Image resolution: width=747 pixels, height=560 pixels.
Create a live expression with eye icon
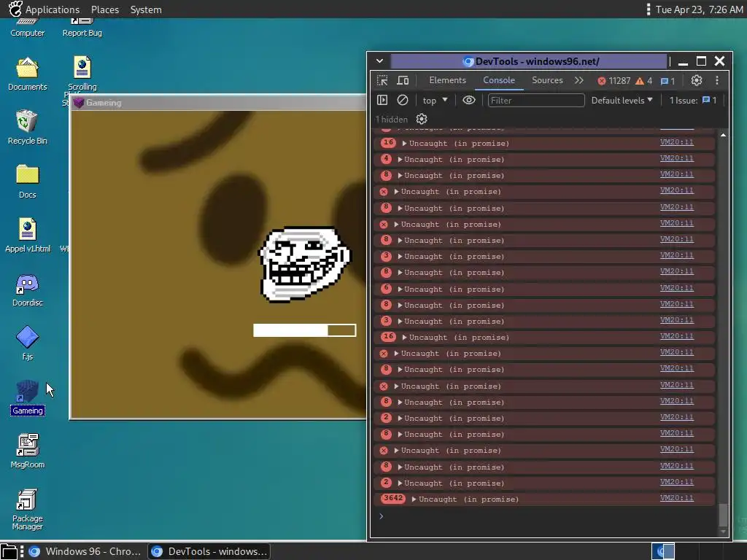(469, 100)
